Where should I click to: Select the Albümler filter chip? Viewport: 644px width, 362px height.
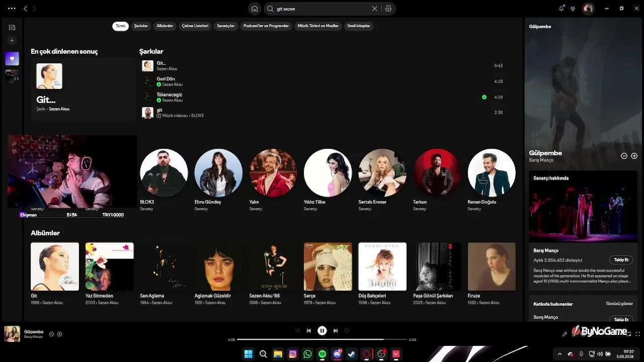[165, 26]
